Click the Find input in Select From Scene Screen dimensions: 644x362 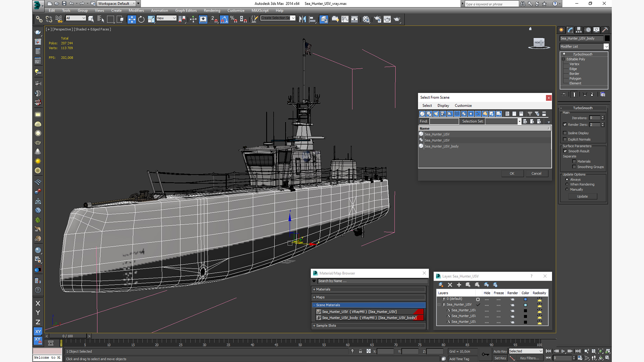point(444,121)
